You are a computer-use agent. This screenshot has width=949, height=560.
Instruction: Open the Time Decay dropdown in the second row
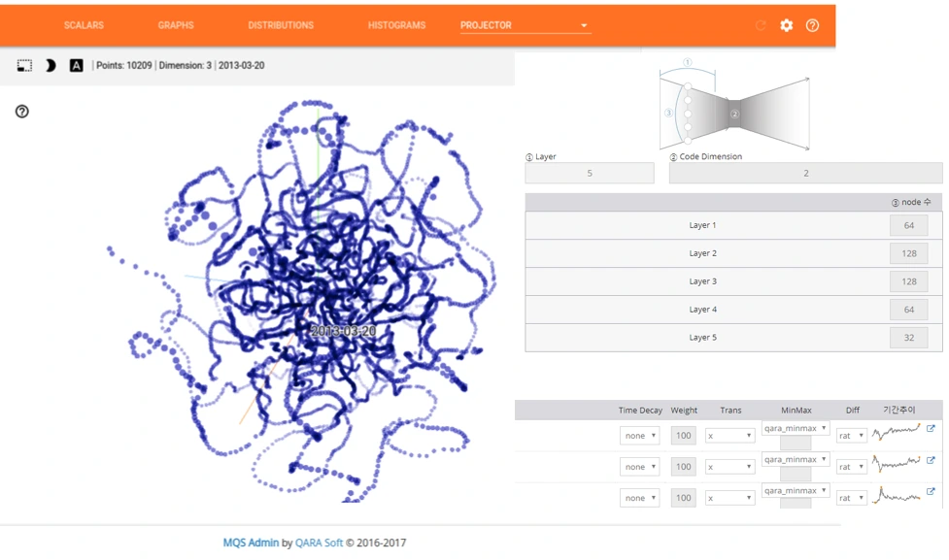click(640, 467)
